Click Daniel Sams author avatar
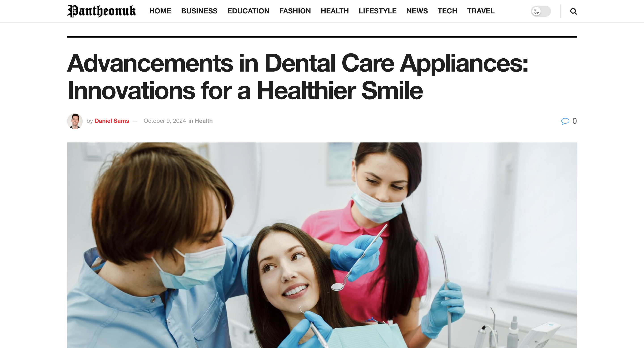Image resolution: width=644 pixels, height=348 pixels. (75, 121)
